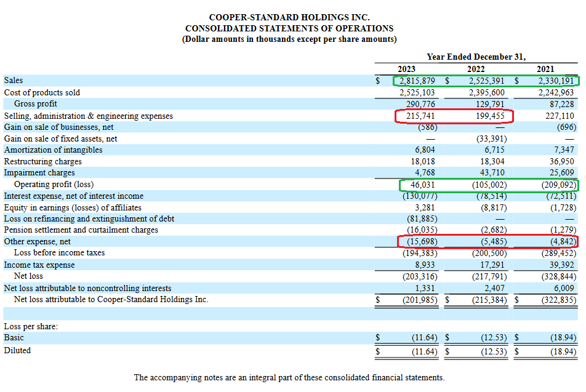Screen dimensions: 586x392
Task: Pick 2021 sales value 2,330,191
Action: [x=556, y=81]
